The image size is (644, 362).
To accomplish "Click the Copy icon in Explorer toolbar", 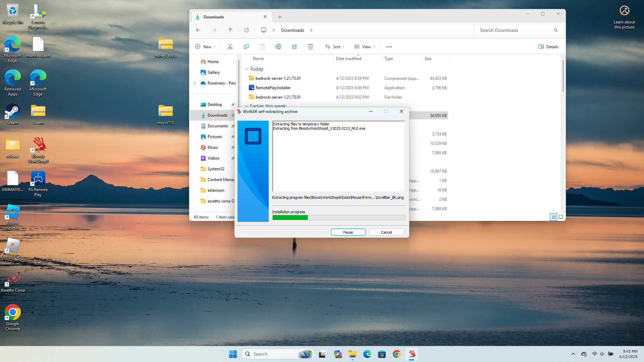I will (x=246, y=47).
